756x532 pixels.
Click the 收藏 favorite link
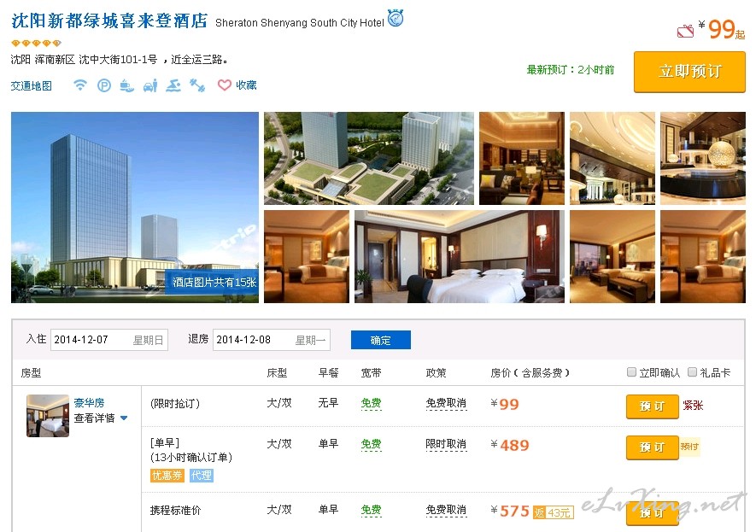tap(246, 85)
